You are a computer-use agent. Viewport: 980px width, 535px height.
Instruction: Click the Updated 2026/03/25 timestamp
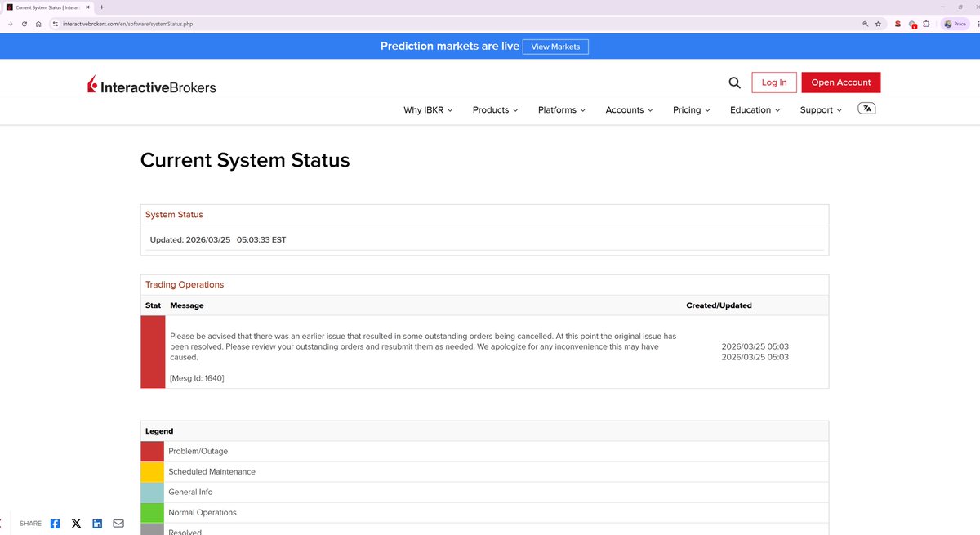pos(218,240)
